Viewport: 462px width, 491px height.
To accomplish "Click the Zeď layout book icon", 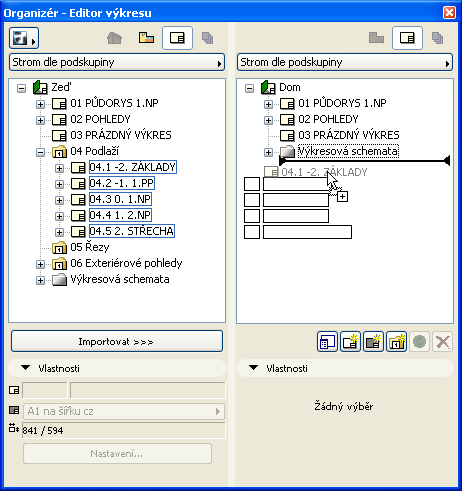I will coord(40,88).
